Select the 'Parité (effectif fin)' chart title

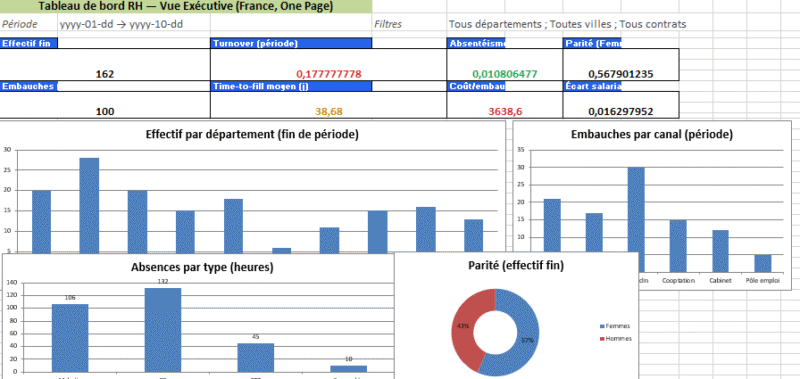[x=516, y=265]
